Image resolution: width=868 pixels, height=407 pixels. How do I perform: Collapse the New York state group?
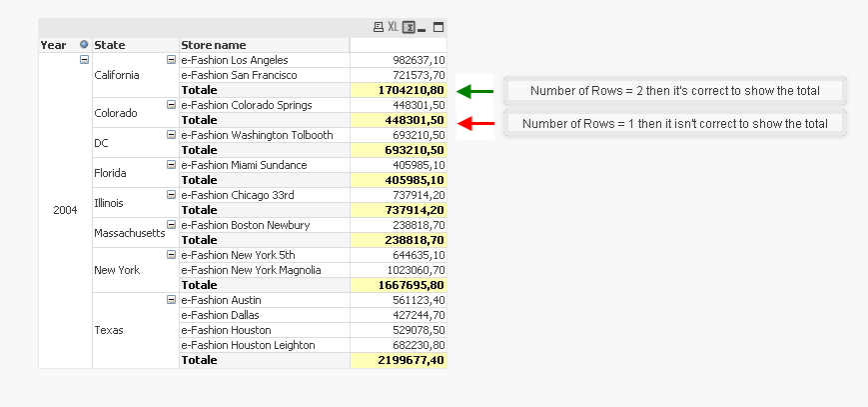pyautogui.click(x=171, y=255)
